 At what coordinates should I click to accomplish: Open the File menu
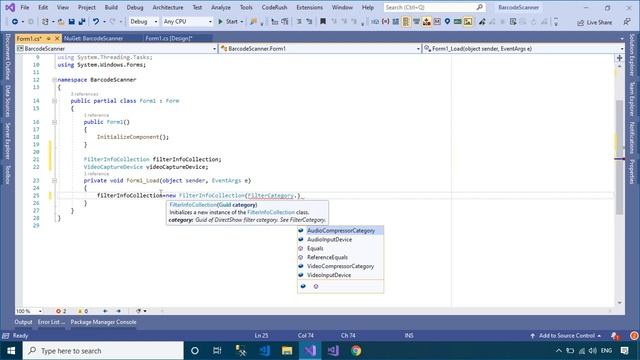pos(24,7)
